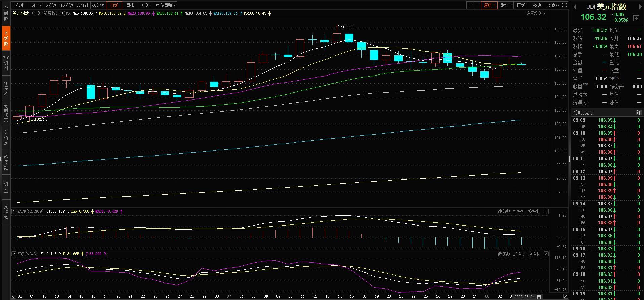Click 改参数 on the MACD panel

504,212
